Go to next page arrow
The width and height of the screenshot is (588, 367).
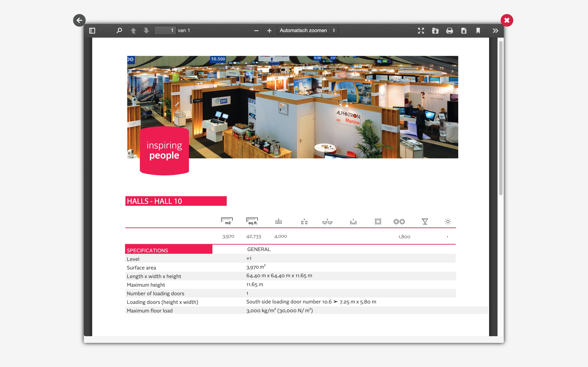tap(146, 31)
